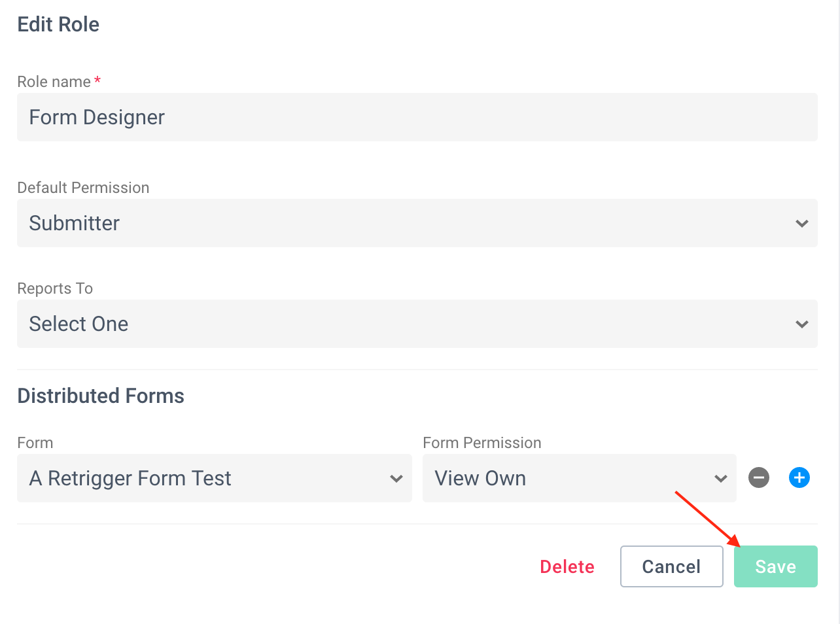Click the chevron beside View Own

[x=721, y=479]
